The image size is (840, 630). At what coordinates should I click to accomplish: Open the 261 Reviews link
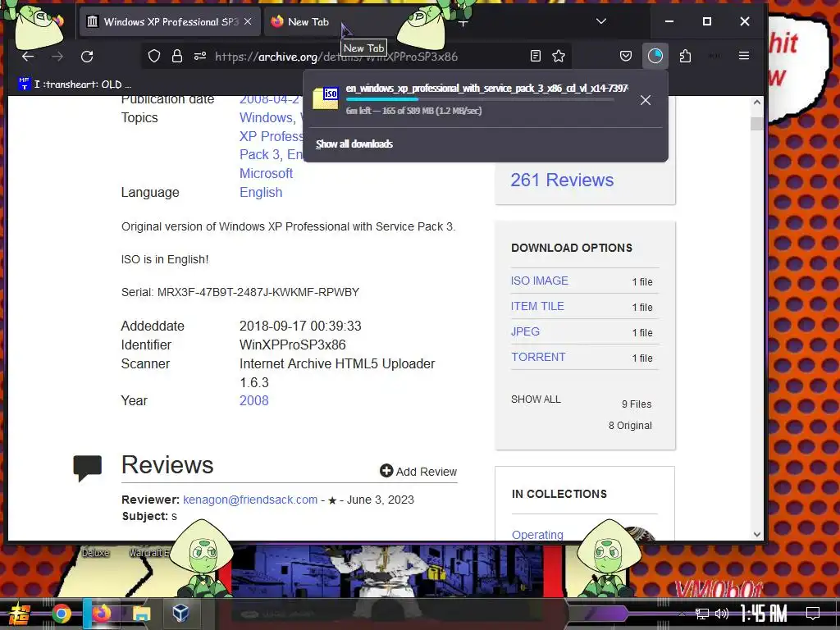pos(562,180)
